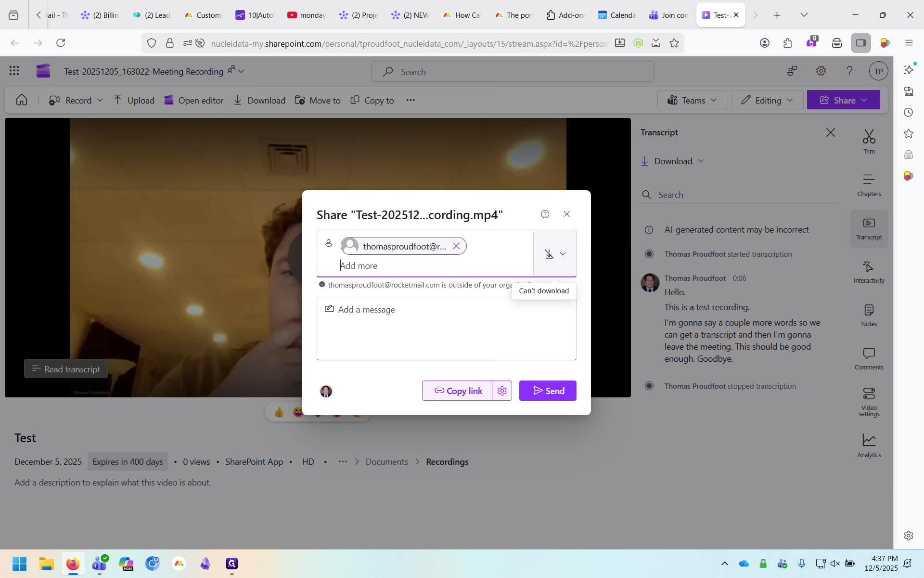Open Microsoft Teams from the taskbar
Image resolution: width=924 pixels, height=578 pixels.
coord(100,564)
